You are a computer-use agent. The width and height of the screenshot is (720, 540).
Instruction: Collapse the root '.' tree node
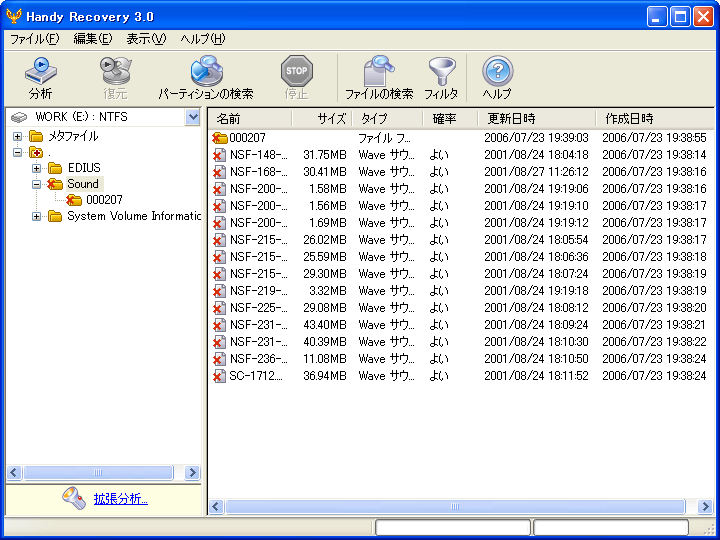17,152
